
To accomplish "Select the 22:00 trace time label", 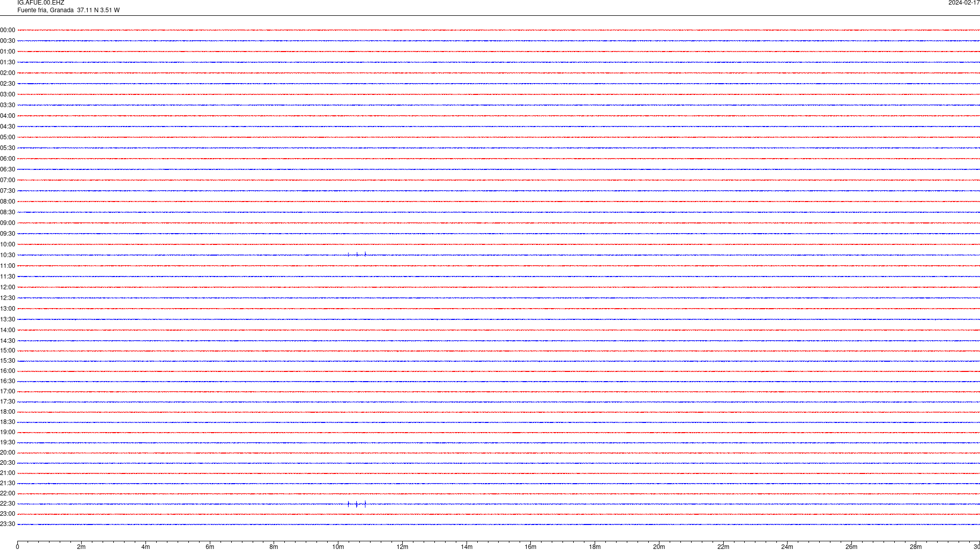I will pyautogui.click(x=8, y=493).
